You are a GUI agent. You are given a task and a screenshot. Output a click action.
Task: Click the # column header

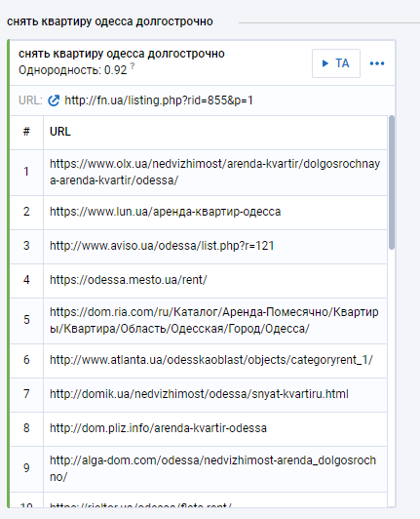[x=26, y=132]
